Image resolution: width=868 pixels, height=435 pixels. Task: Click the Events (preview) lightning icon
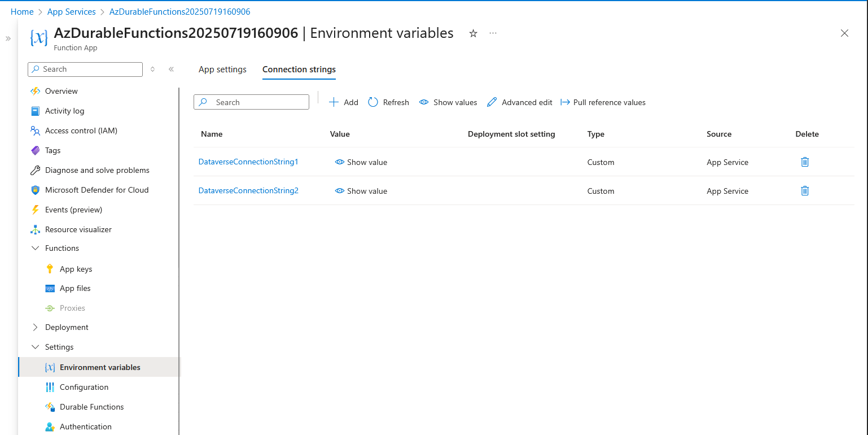tap(35, 210)
